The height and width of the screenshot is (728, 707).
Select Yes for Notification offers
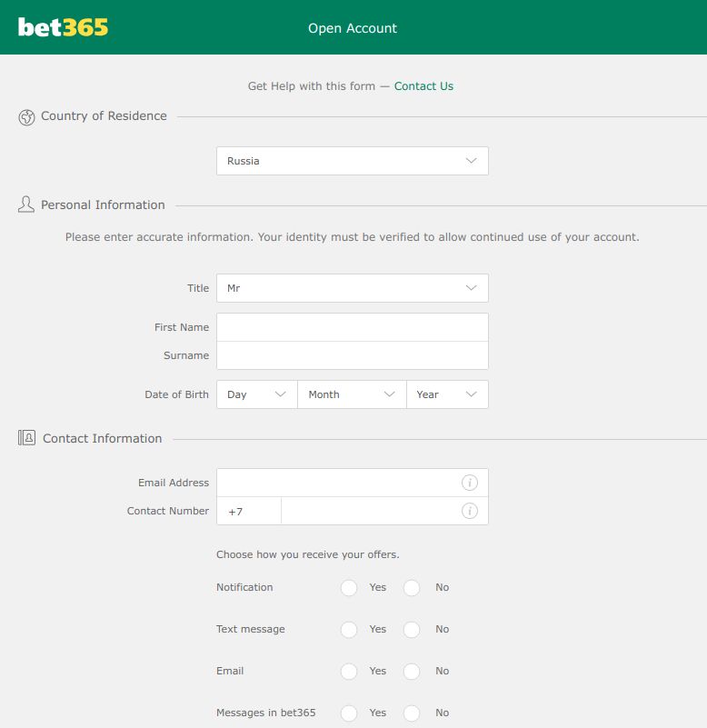pyautogui.click(x=349, y=588)
